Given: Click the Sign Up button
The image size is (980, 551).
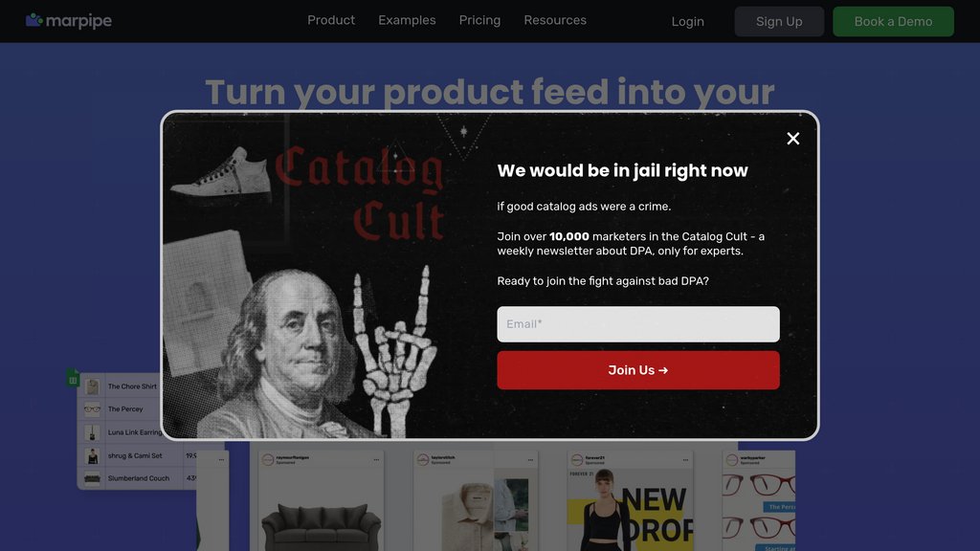Looking at the screenshot, I should (779, 21).
